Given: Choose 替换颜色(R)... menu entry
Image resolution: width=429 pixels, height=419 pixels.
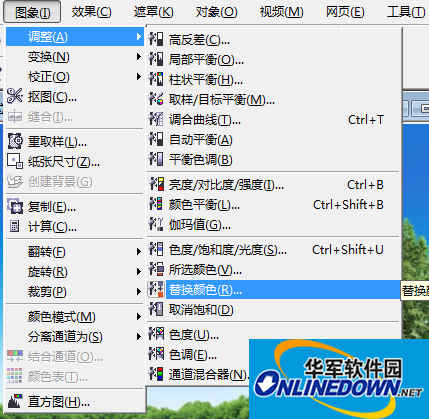Looking at the screenshot, I should (274, 289).
